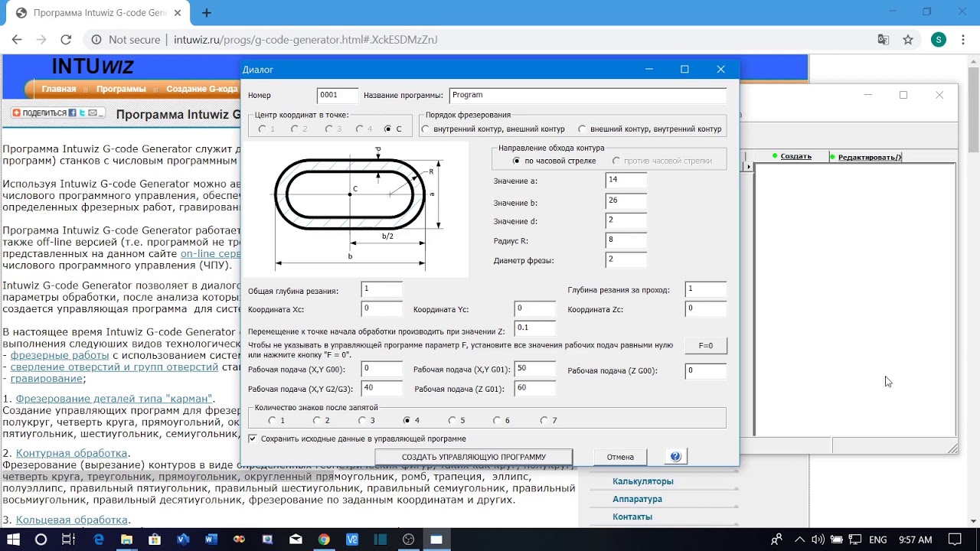
Task: Choose outer contour, inner contour milling order
Action: tap(582, 129)
